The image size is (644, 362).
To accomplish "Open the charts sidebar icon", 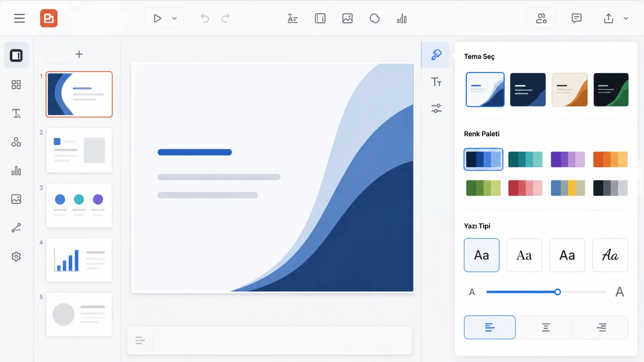I will point(16,170).
